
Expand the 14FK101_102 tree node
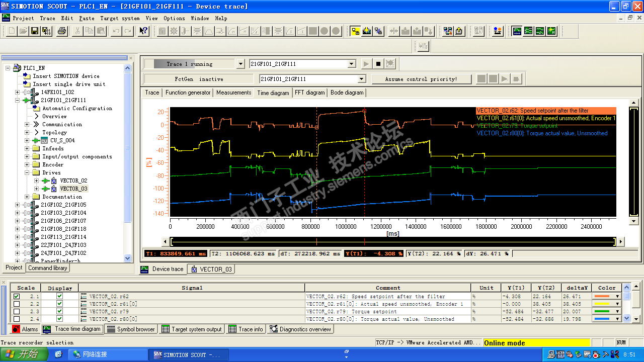[x=18, y=92]
